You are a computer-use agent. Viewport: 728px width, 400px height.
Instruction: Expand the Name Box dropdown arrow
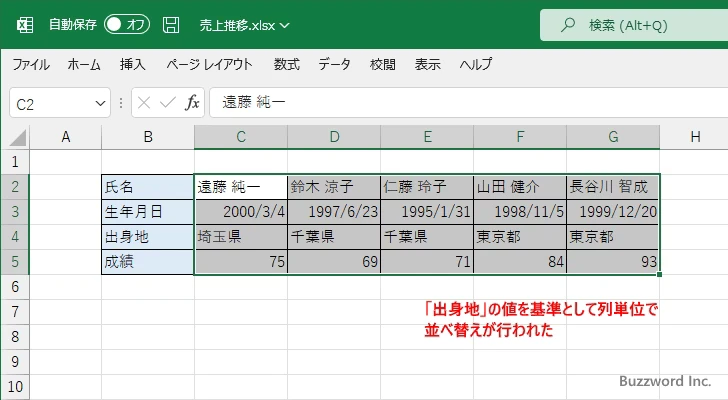100,103
